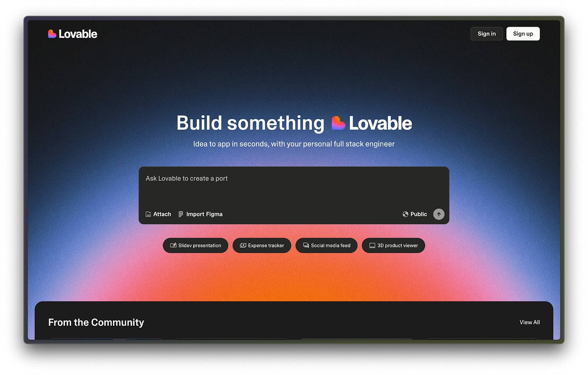Open Import Figma options
This screenshot has width=588, height=375.
point(200,214)
